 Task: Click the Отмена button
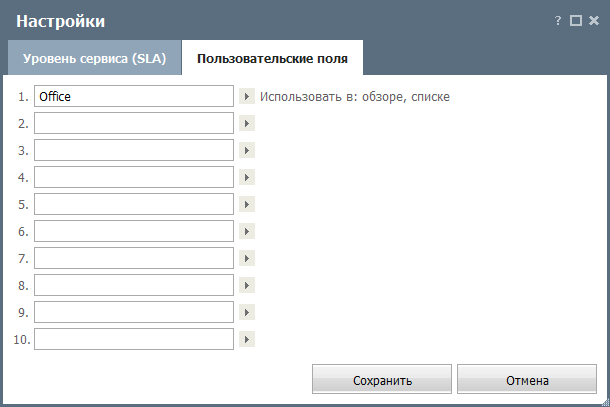[x=527, y=379]
